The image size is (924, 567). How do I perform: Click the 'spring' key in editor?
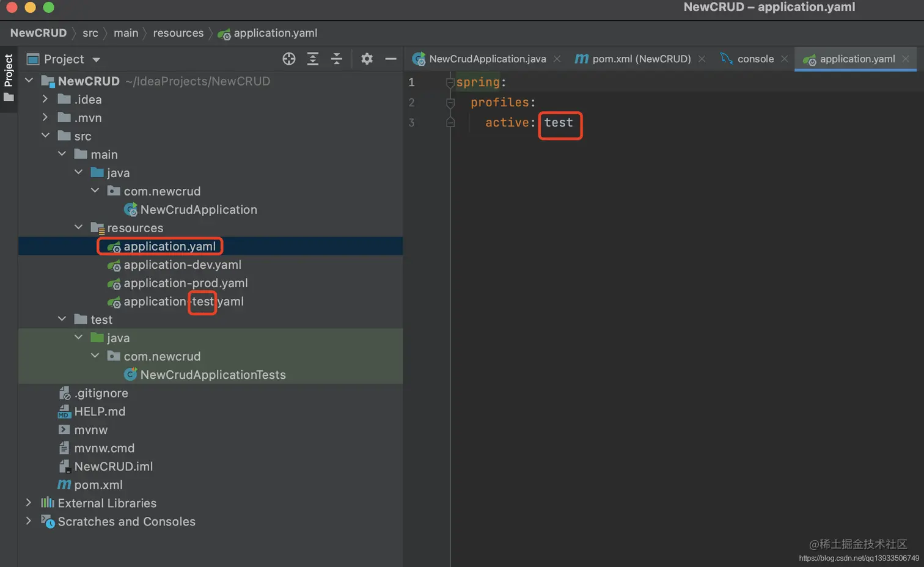(478, 82)
